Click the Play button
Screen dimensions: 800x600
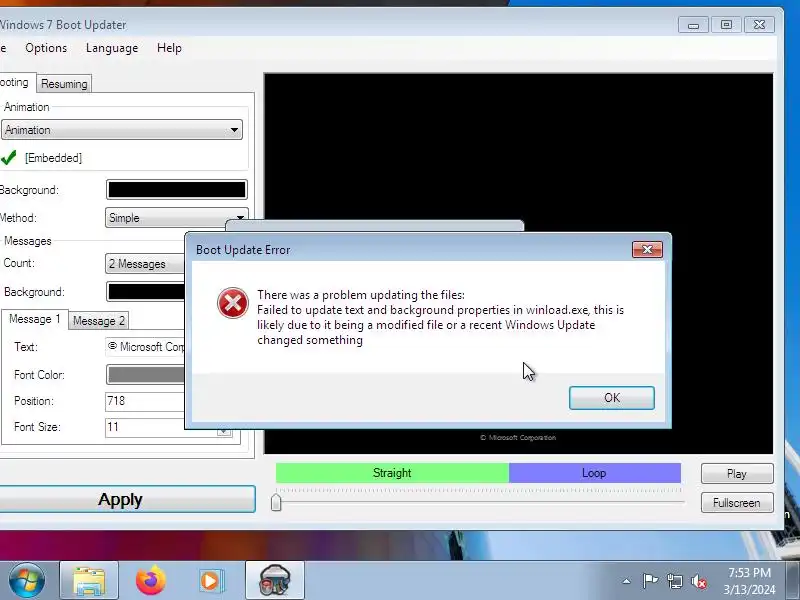(x=737, y=473)
